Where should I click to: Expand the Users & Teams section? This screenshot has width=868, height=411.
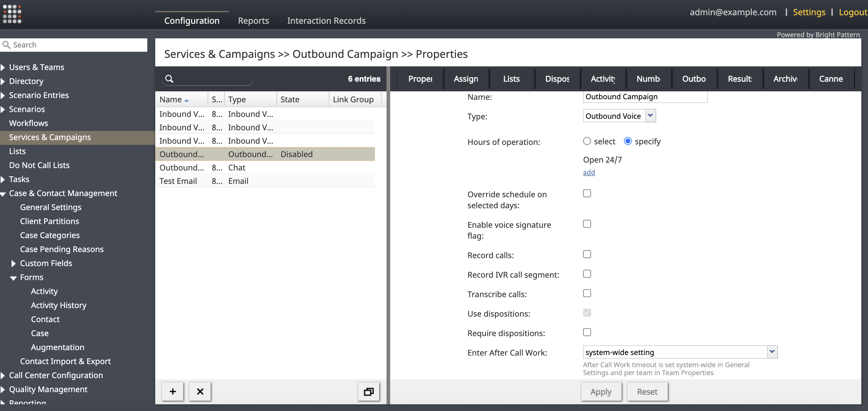tap(3, 67)
